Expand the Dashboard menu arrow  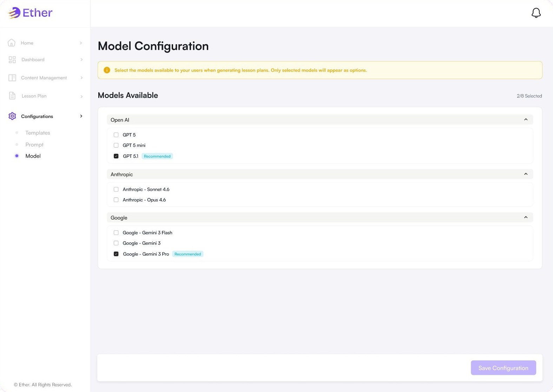[x=81, y=60]
